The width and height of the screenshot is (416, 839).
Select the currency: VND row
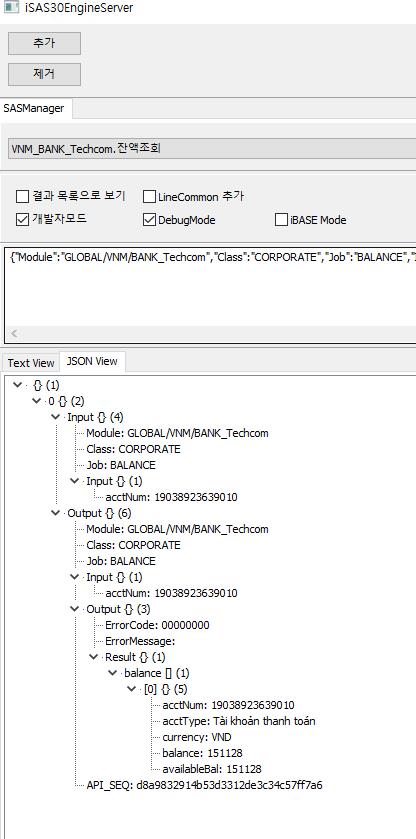click(197, 737)
